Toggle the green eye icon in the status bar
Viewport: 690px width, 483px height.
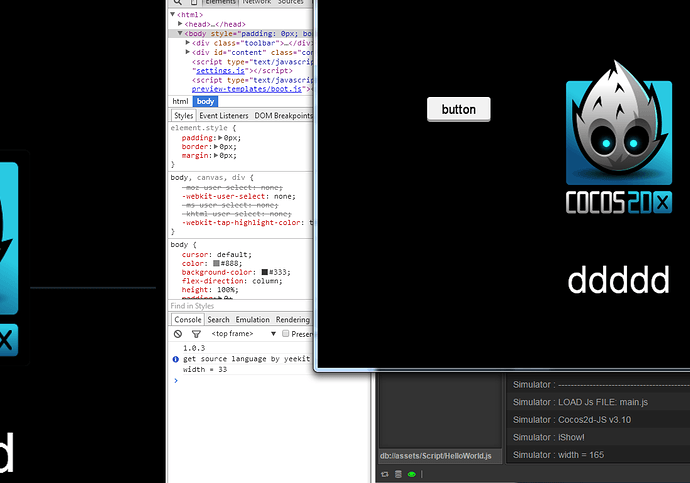[x=412, y=474]
